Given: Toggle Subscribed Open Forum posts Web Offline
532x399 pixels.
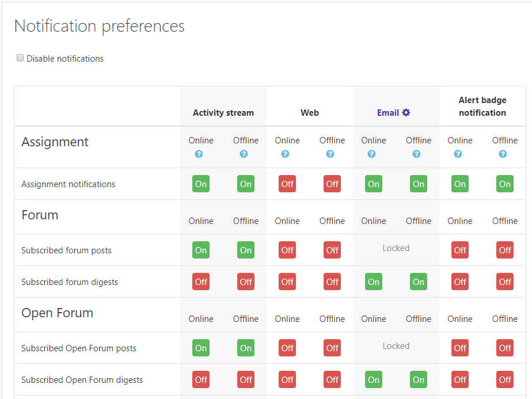Looking at the screenshot, I should click(x=332, y=348).
